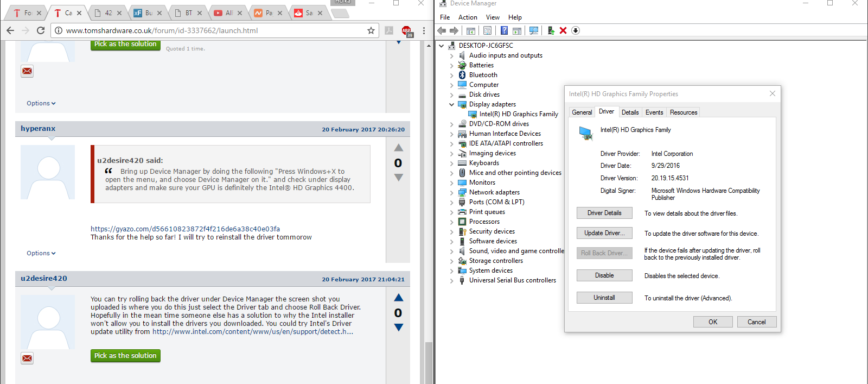Switch to Details tab in Properties
The width and height of the screenshot is (868, 384).
tap(630, 112)
